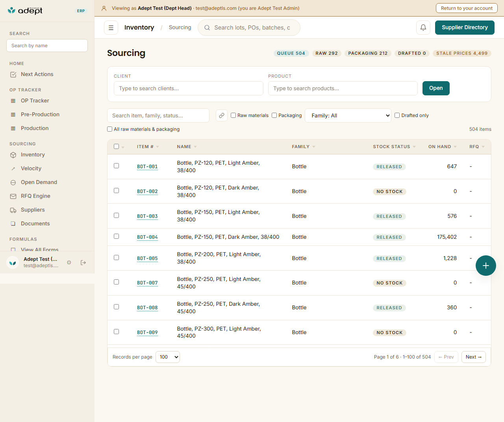Image resolution: width=504 pixels, height=422 pixels.
Task: Open OP Tracker from sidebar
Action: [x=35, y=101]
